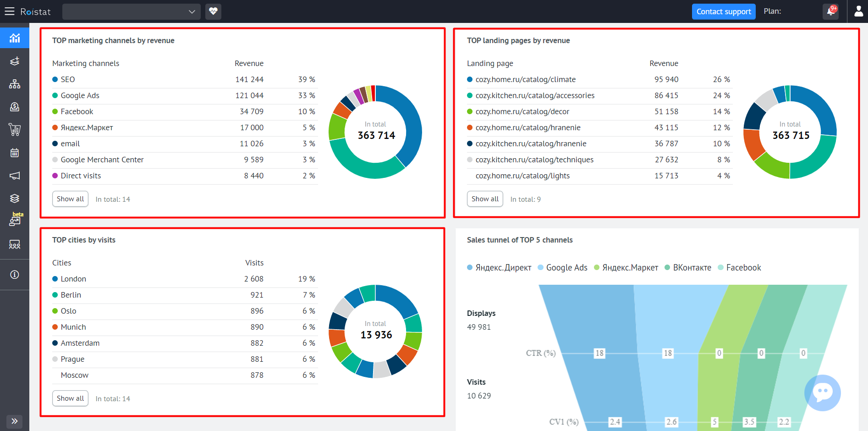
Task: Open the live chat bubble
Action: coord(823,393)
